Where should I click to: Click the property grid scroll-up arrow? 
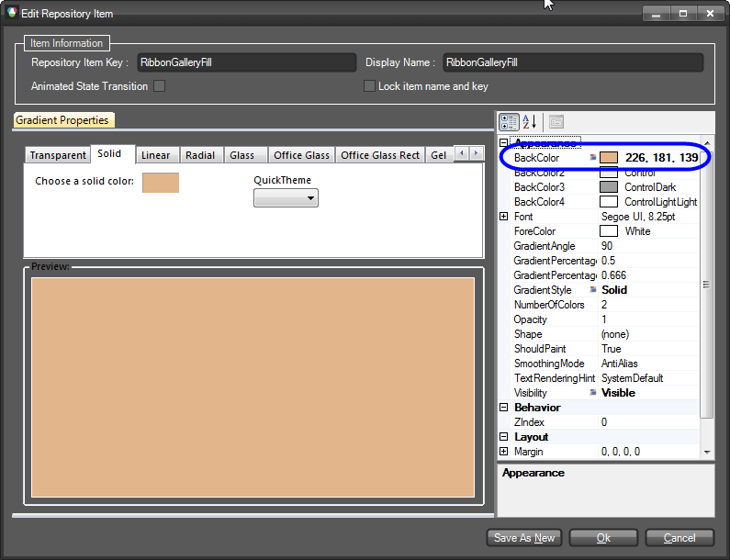pos(707,142)
